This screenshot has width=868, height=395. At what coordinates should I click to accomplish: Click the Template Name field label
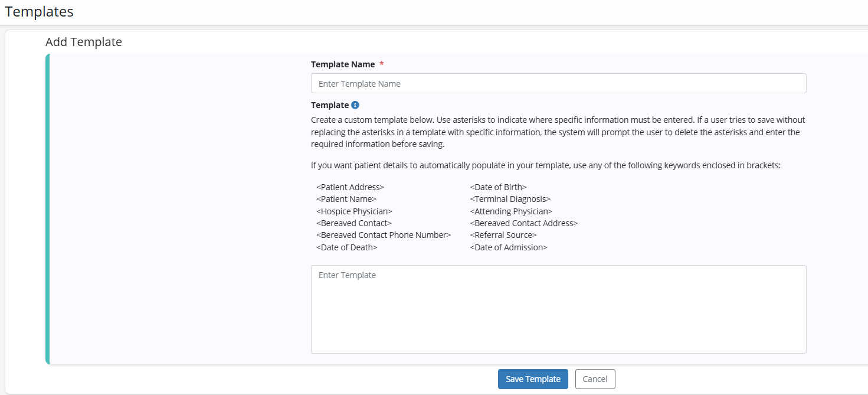(343, 64)
